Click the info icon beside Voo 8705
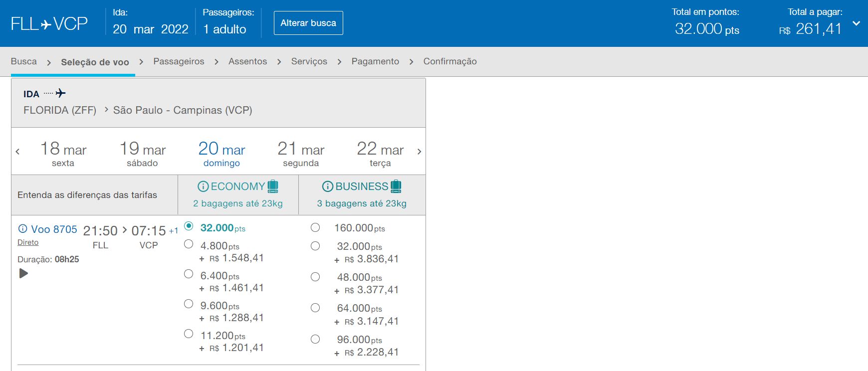 click(22, 229)
